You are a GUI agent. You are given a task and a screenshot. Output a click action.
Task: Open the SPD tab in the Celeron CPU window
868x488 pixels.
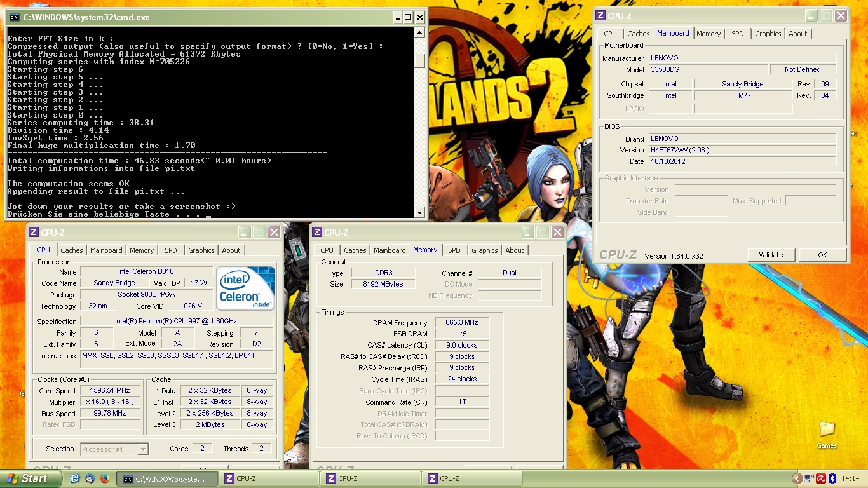pos(171,250)
